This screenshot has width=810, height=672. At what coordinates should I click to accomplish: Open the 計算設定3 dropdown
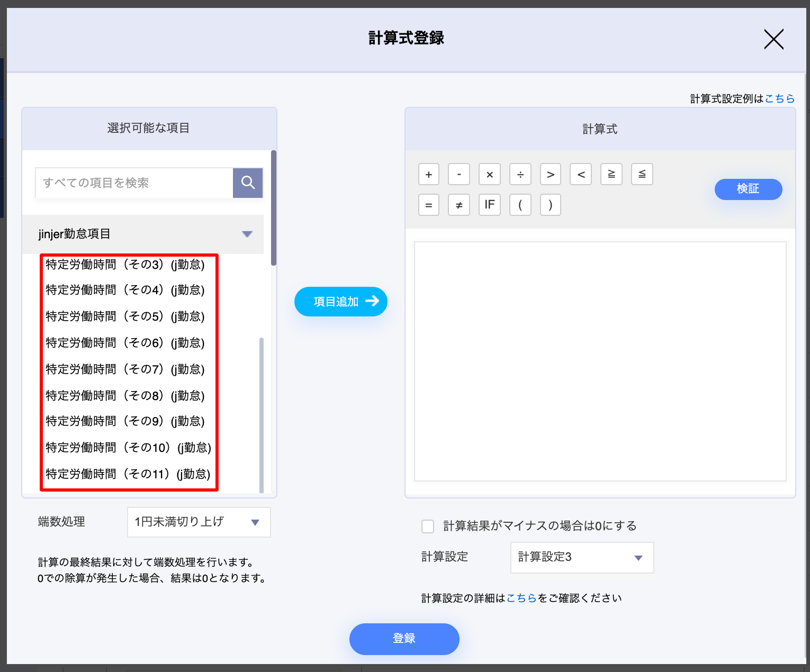coord(582,557)
